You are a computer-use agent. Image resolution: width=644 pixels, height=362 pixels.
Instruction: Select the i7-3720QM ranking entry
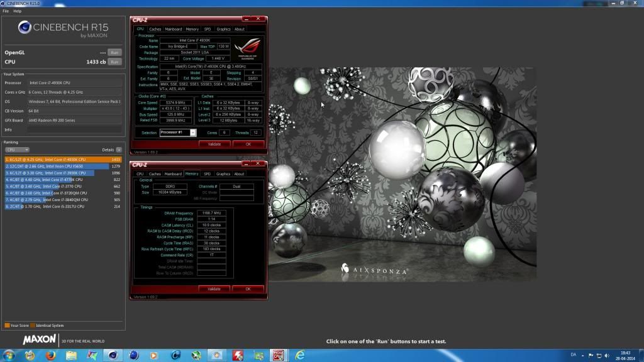click(x=63, y=193)
